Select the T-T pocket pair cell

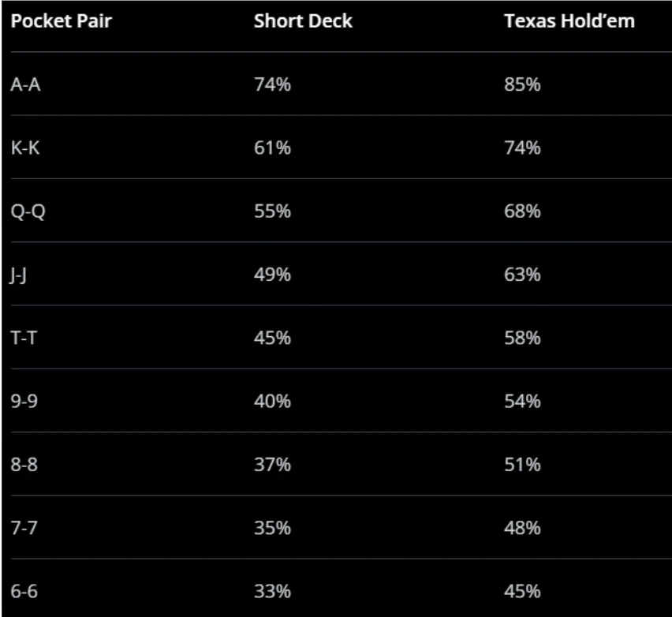point(24,338)
